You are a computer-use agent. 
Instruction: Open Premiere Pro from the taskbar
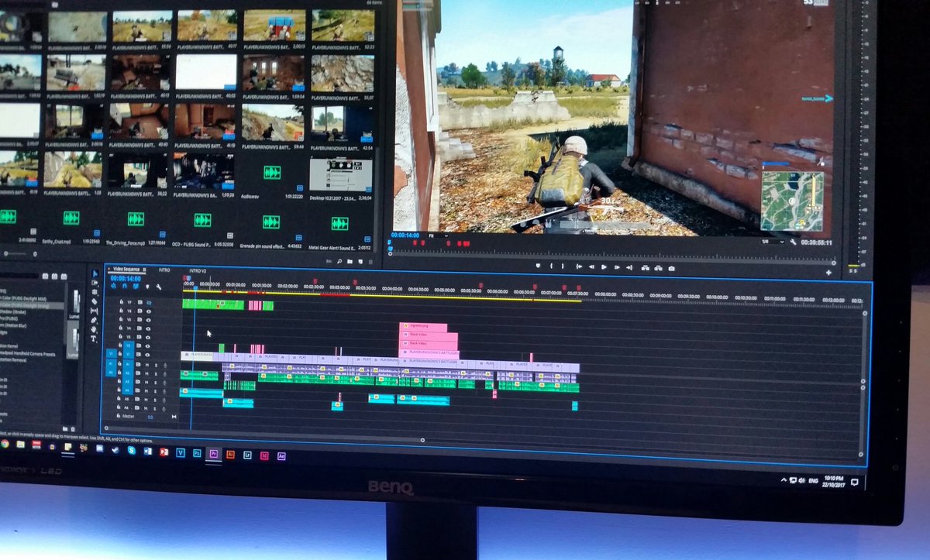click(x=214, y=454)
